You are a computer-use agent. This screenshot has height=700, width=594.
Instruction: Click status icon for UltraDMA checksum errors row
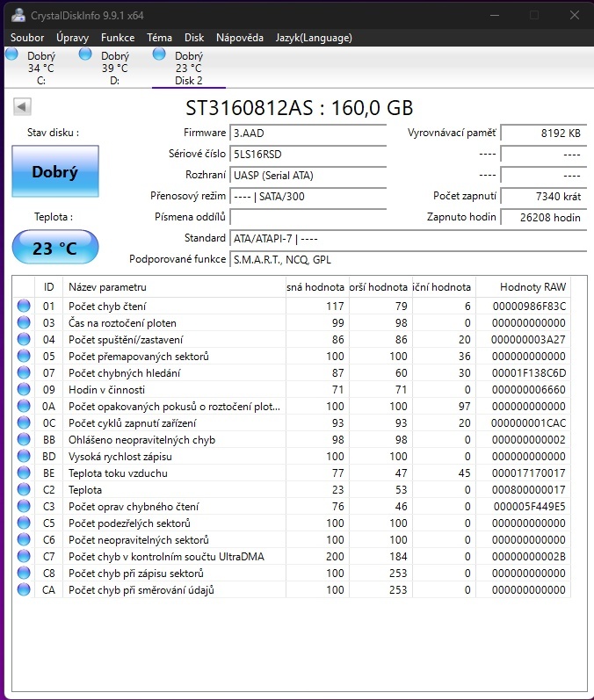pos(24,556)
